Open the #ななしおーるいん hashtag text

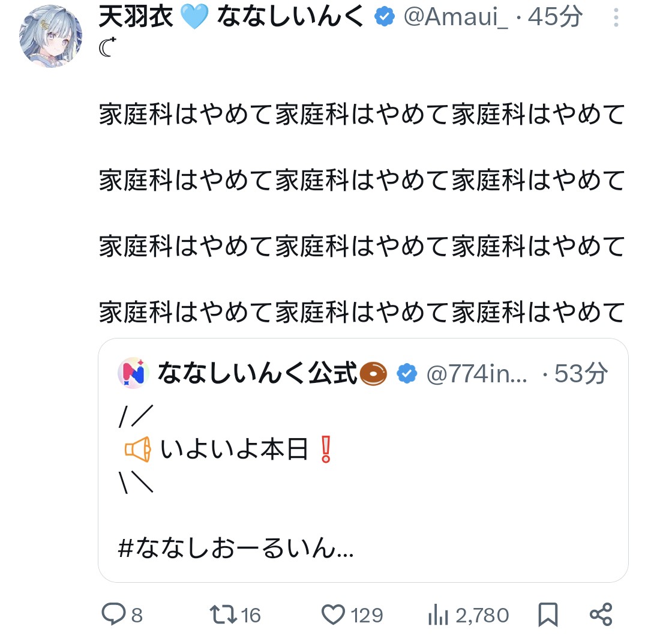coord(236,549)
